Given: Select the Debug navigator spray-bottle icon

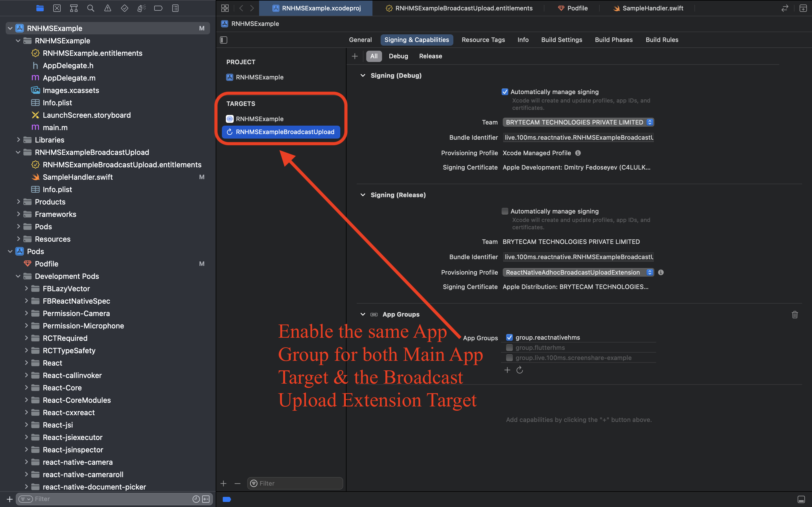Looking at the screenshot, I should (141, 8).
